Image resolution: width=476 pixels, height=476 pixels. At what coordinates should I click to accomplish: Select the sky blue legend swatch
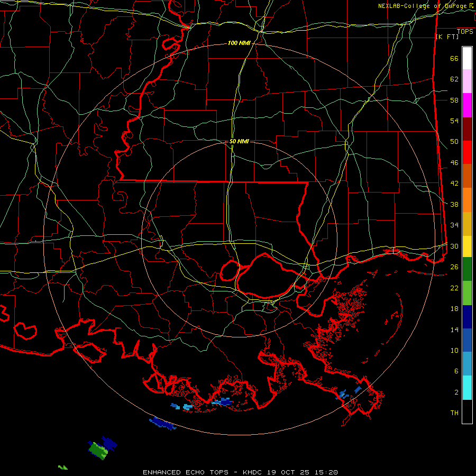[x=467, y=364]
